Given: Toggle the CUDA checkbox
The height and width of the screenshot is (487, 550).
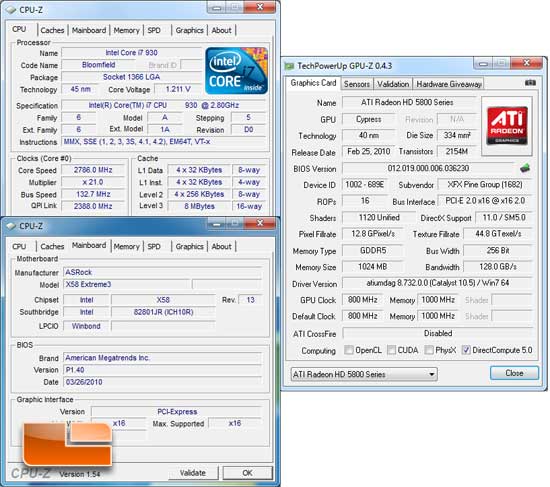Looking at the screenshot, I should click(x=391, y=350).
